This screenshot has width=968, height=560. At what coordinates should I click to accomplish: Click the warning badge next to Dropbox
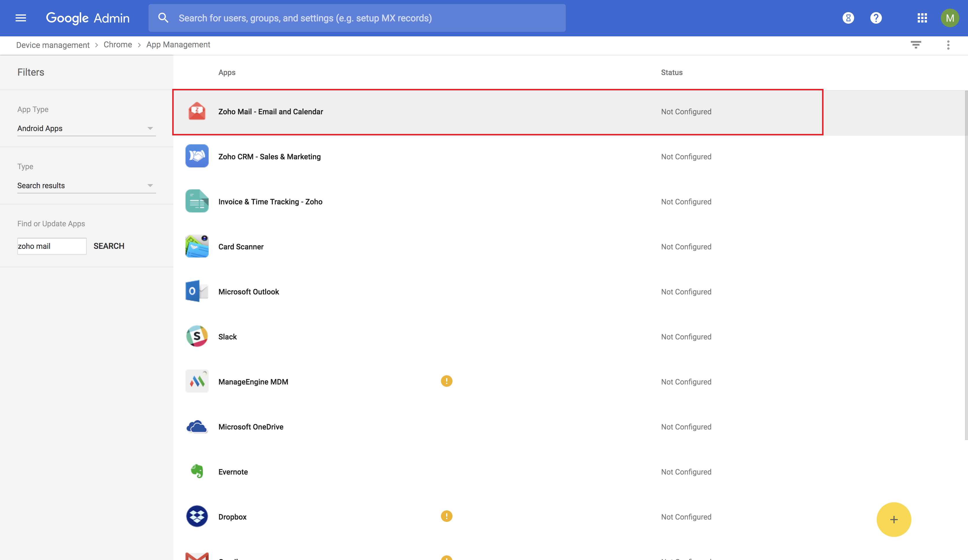(x=446, y=516)
